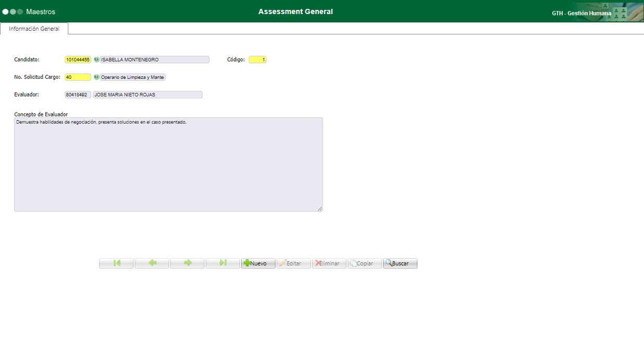The height and width of the screenshot is (364, 644).
Task: Click inside the Concepto de Evaluador textarea
Action: coord(169,164)
